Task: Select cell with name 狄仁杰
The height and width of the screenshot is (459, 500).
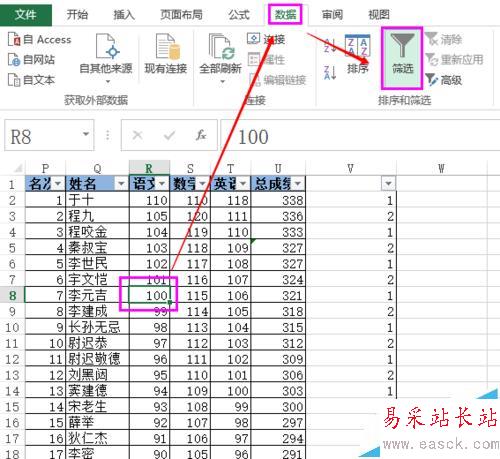Action: click(97, 438)
